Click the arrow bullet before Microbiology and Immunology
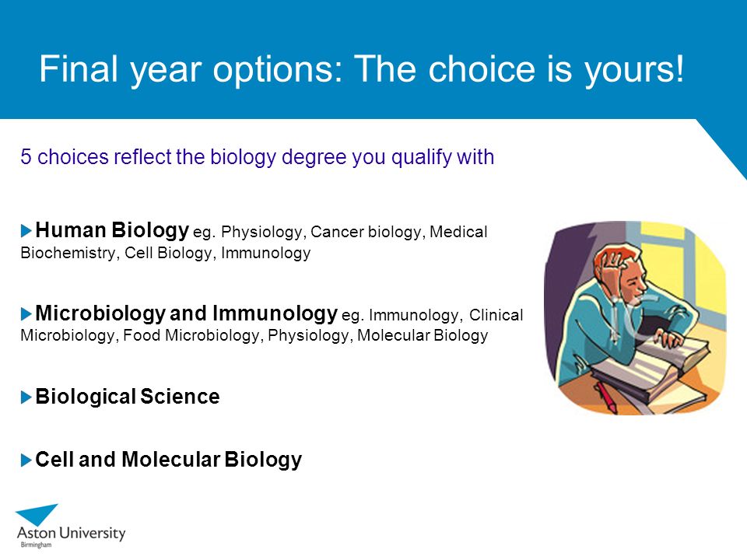 (26, 313)
